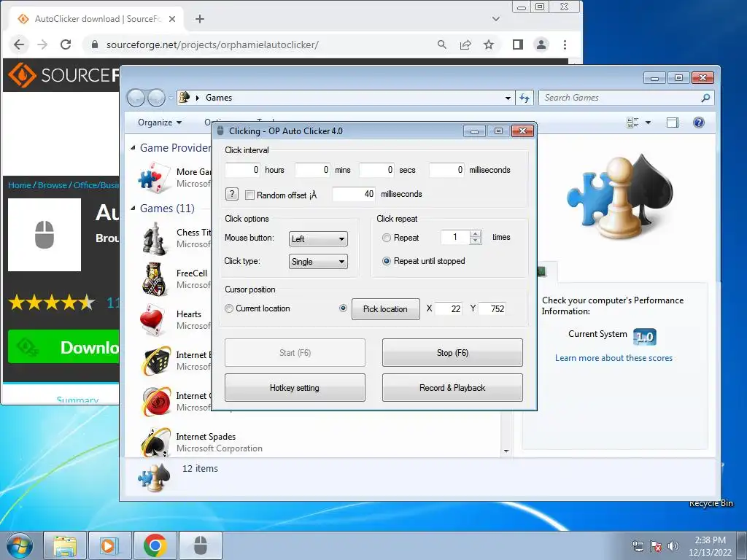Click the Chrome address bar URL
Image resolution: width=747 pixels, height=560 pixels.
pyautogui.click(x=212, y=44)
